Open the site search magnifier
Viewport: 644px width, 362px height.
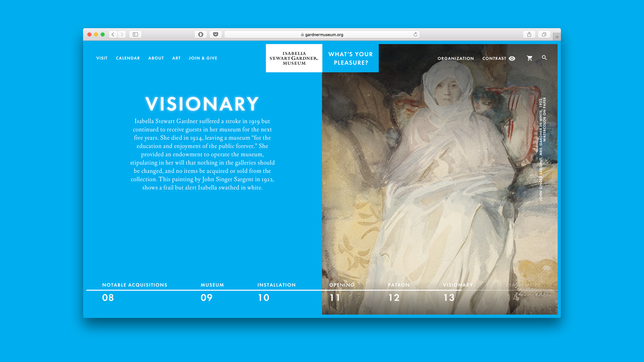tap(544, 58)
